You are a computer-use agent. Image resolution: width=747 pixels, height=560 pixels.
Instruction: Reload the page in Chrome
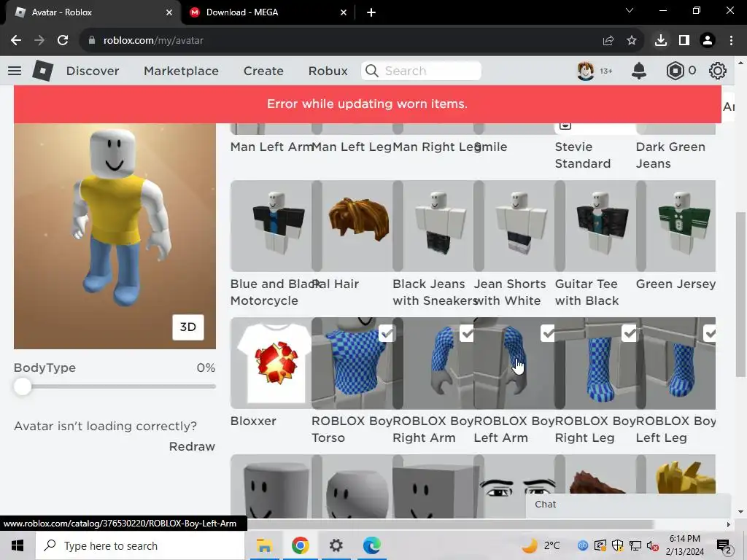pyautogui.click(x=63, y=41)
